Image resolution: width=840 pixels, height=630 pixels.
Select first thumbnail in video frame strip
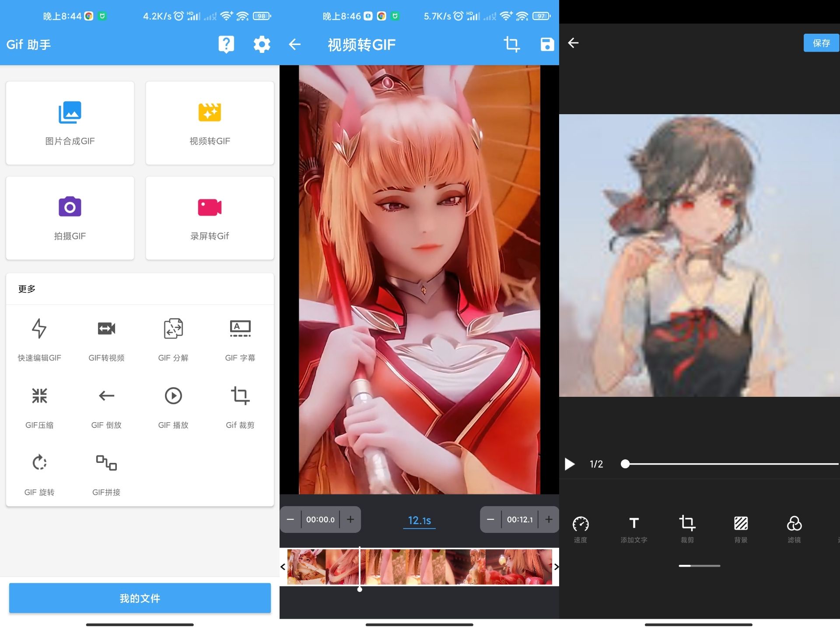point(306,567)
